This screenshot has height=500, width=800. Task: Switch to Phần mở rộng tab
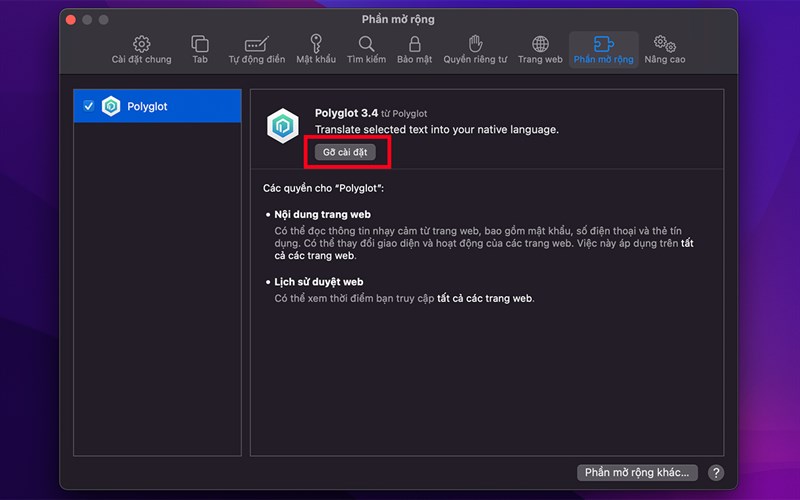coord(603,44)
